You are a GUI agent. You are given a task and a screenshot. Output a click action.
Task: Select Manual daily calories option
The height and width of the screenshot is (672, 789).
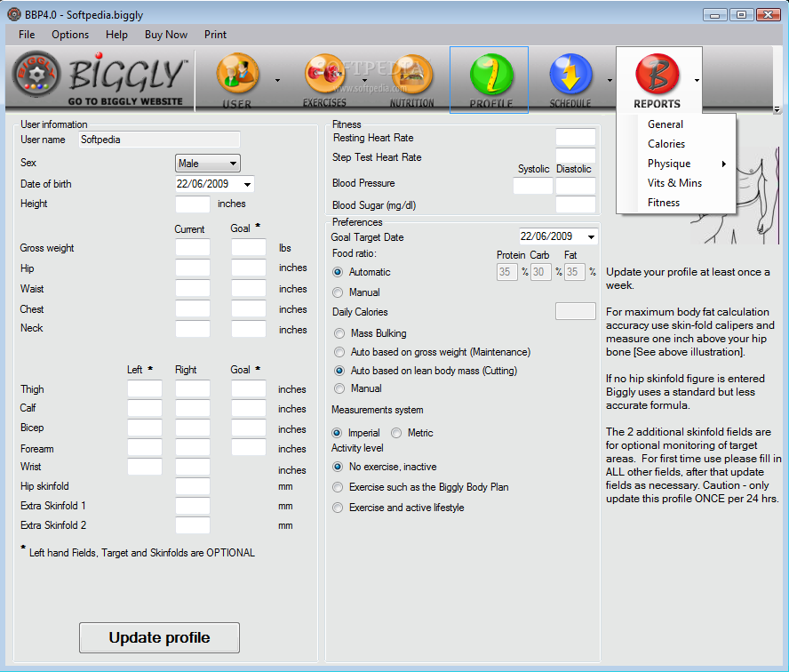click(x=339, y=388)
